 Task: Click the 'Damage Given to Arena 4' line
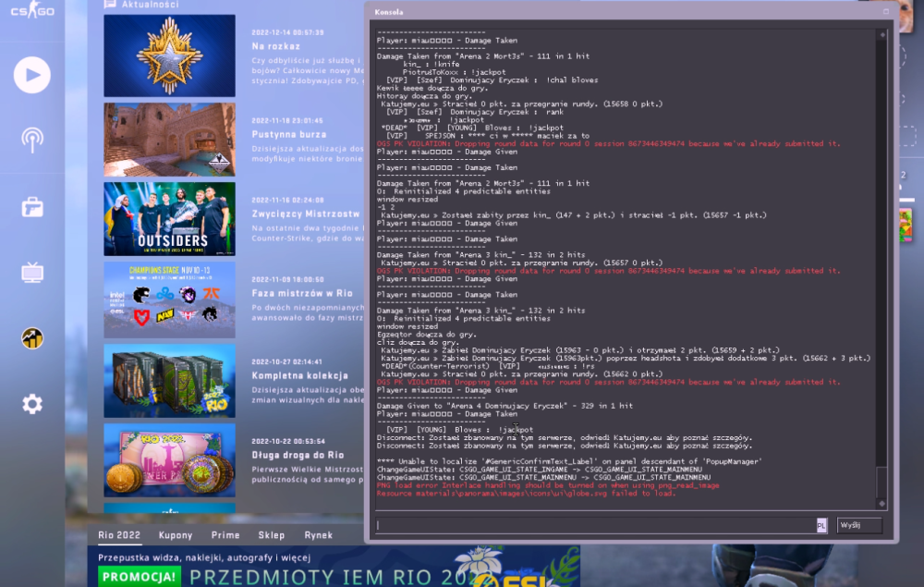tap(505, 406)
